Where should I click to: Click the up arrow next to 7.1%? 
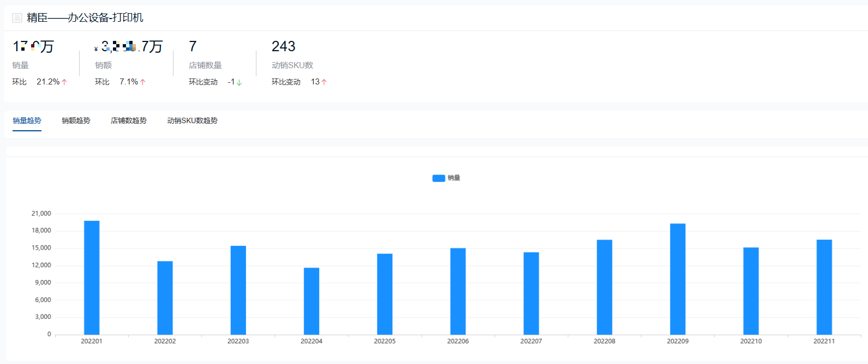[143, 82]
